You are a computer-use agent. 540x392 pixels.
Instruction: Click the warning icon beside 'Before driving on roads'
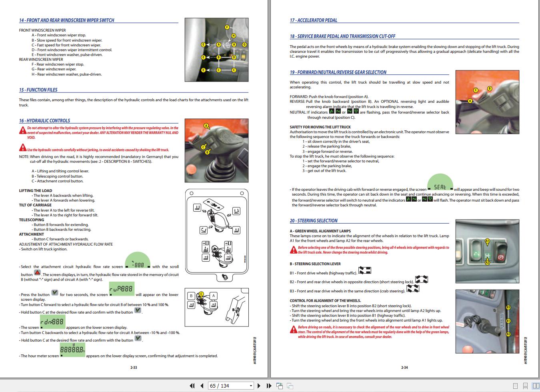(293, 329)
